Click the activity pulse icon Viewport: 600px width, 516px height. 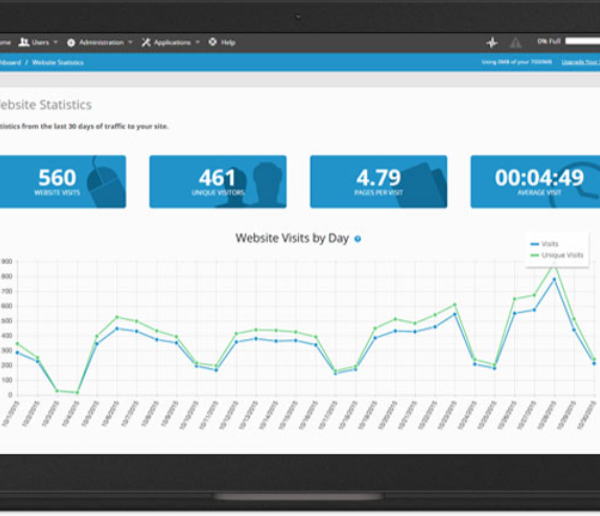492,42
